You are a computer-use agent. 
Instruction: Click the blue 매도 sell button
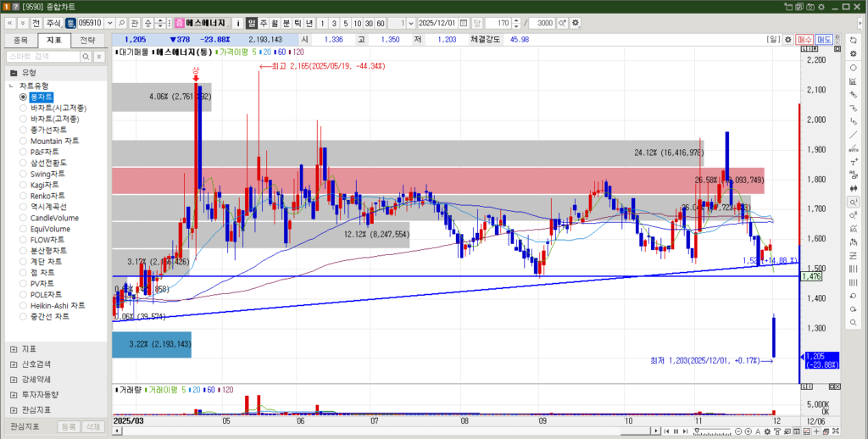point(824,39)
